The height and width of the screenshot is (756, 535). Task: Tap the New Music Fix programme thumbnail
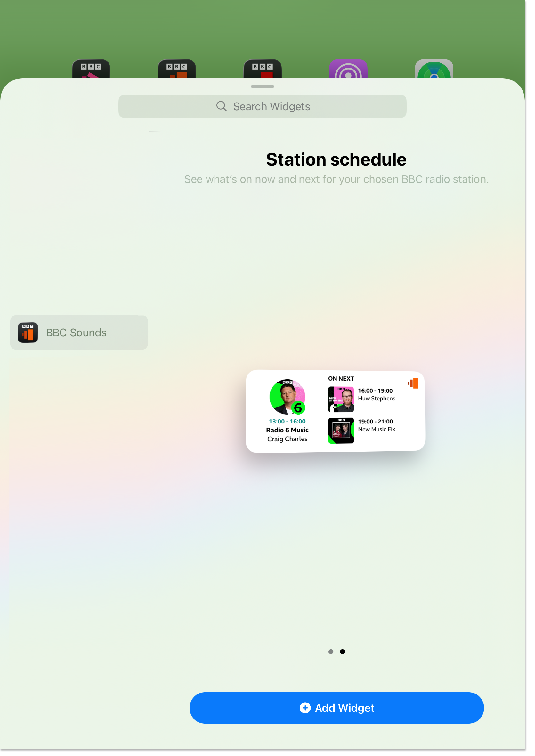point(341,431)
